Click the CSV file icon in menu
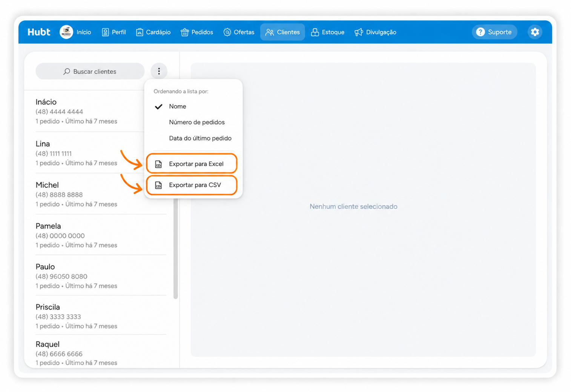 [x=158, y=185]
